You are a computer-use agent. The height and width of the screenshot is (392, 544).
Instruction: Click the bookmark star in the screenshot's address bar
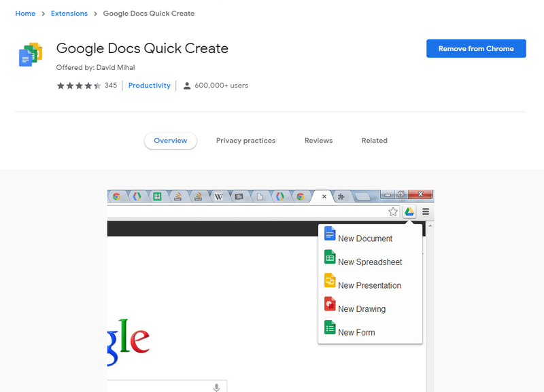(x=393, y=211)
